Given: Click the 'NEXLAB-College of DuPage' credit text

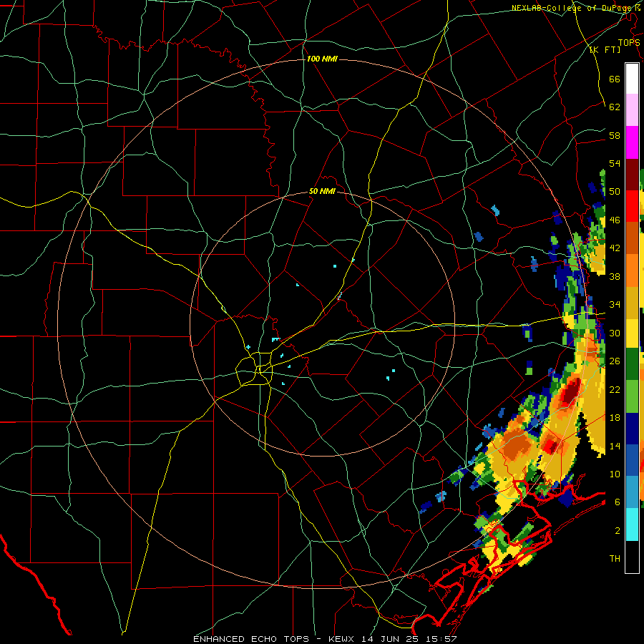Looking at the screenshot, I should (572, 8).
